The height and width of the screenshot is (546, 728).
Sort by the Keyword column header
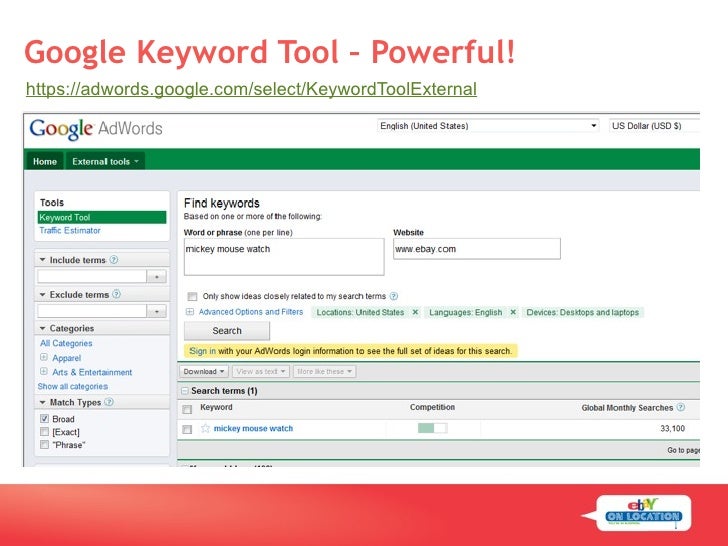(216, 407)
